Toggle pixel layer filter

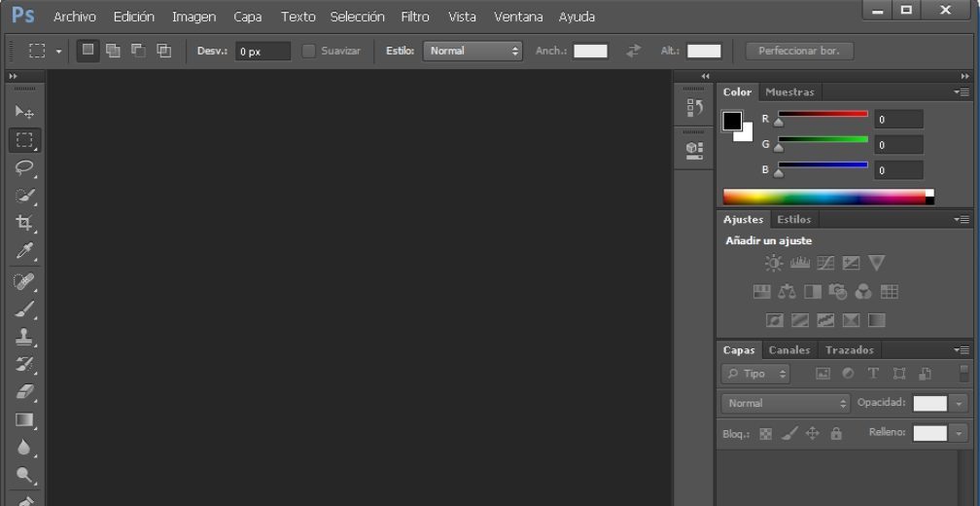823,374
